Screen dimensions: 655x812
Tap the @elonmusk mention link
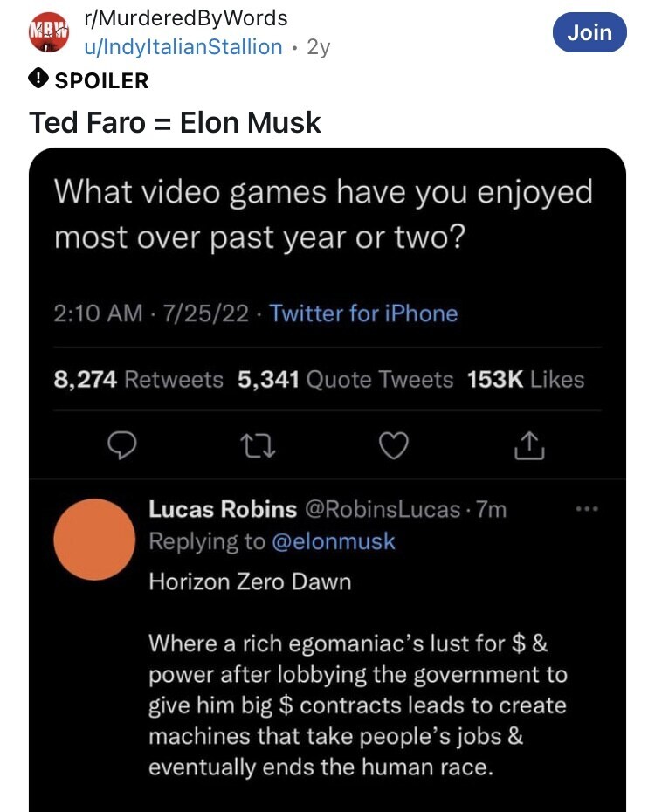click(334, 541)
